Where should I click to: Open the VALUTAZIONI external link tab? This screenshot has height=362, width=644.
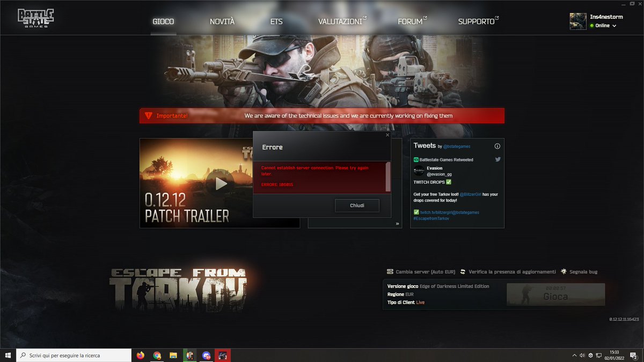[x=342, y=21]
